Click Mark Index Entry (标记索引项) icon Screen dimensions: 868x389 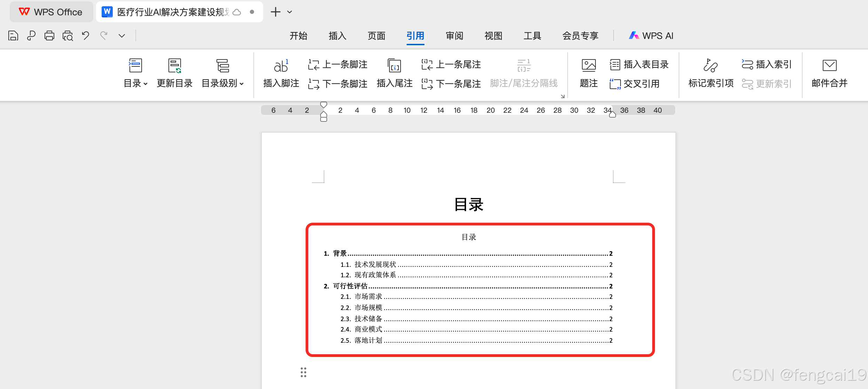tap(711, 66)
